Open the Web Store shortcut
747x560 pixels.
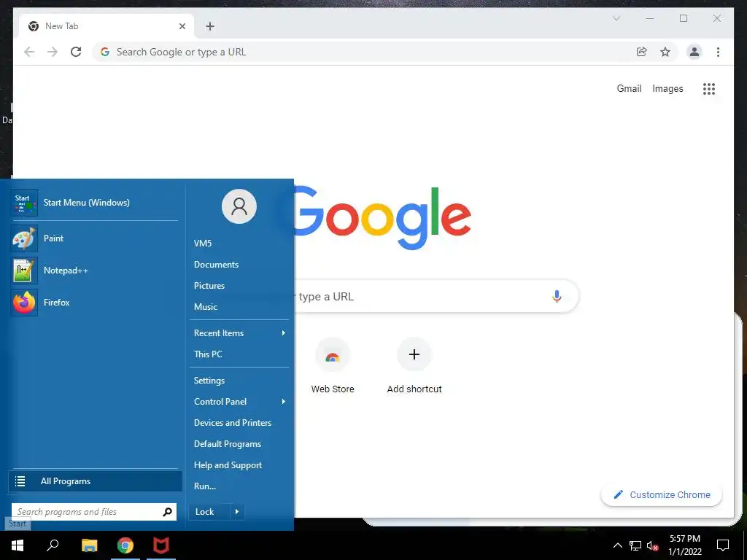[x=333, y=366]
